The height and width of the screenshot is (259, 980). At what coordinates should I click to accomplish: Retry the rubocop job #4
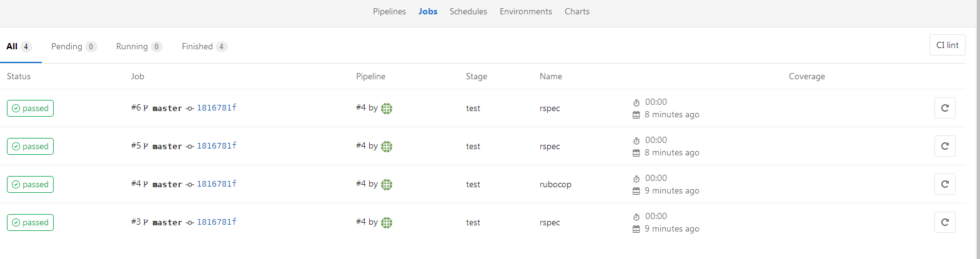(944, 184)
